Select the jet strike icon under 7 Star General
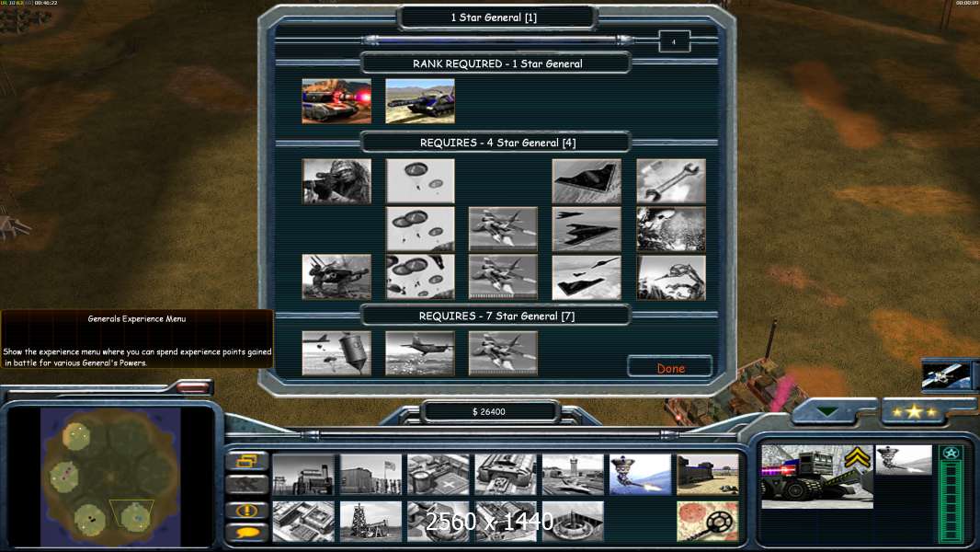 coord(503,353)
